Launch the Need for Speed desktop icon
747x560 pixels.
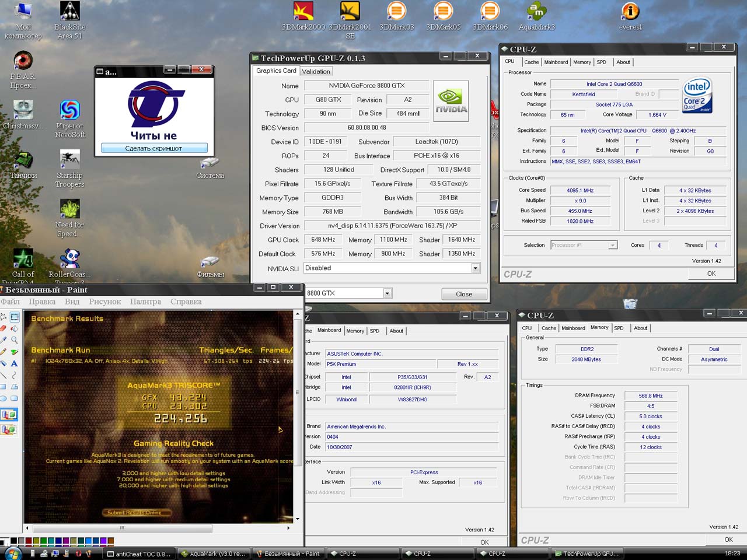pos(70,218)
